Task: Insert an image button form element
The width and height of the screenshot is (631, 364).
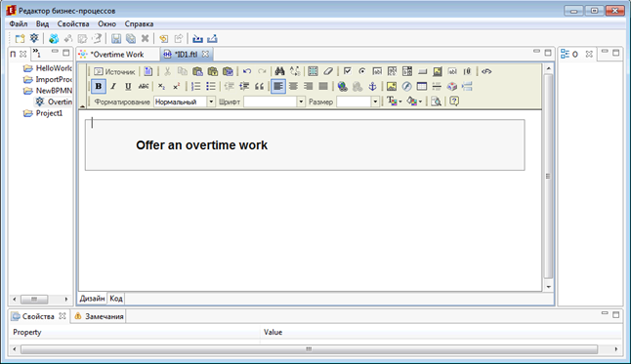Action: click(438, 71)
